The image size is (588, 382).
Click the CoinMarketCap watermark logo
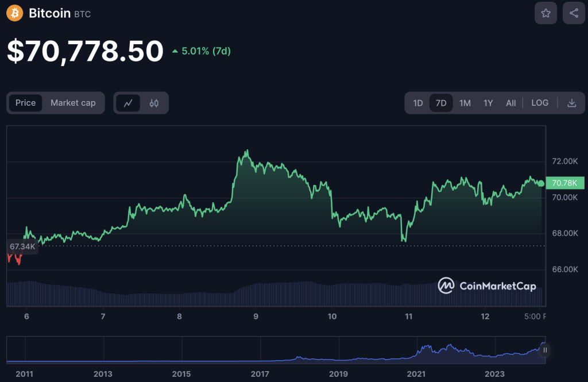487,285
